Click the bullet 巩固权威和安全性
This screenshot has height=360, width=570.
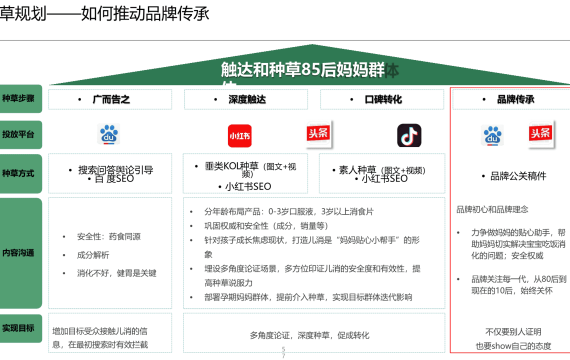pyautogui.click(x=266, y=226)
